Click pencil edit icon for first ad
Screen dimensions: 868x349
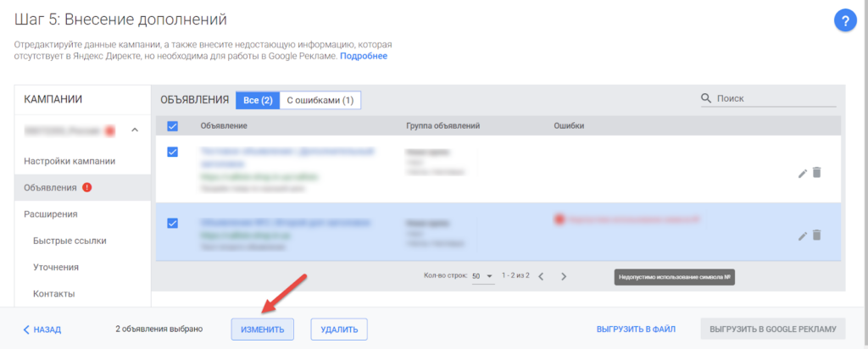point(803,173)
